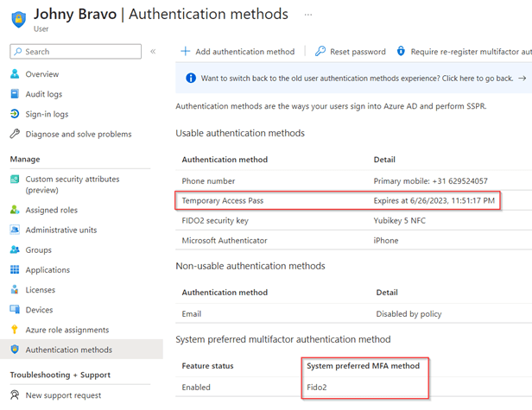
Task: Click arrow in old experience banner
Action: 522,78
